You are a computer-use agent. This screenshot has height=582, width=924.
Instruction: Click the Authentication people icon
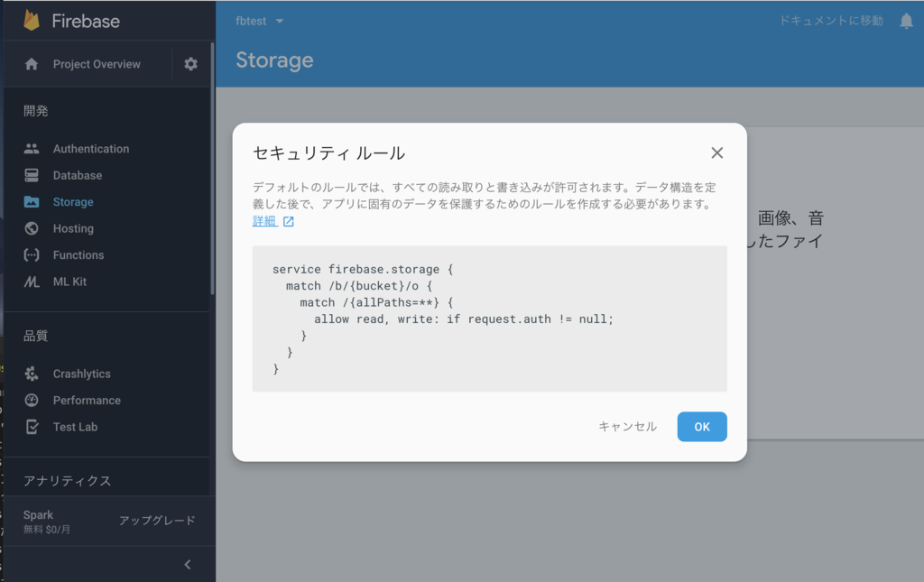[32, 149]
